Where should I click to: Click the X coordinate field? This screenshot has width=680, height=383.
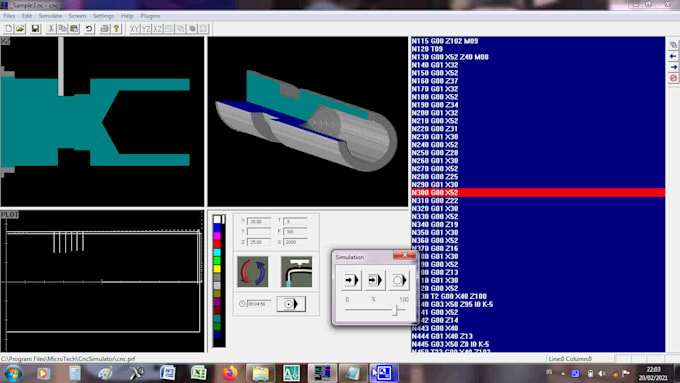click(x=259, y=221)
